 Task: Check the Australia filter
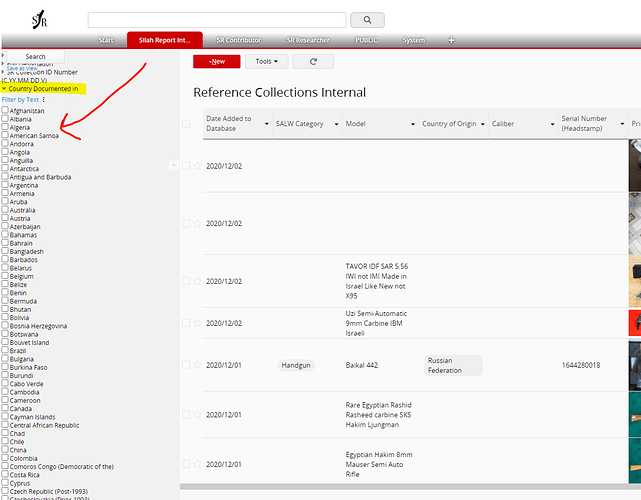[x=5, y=209]
